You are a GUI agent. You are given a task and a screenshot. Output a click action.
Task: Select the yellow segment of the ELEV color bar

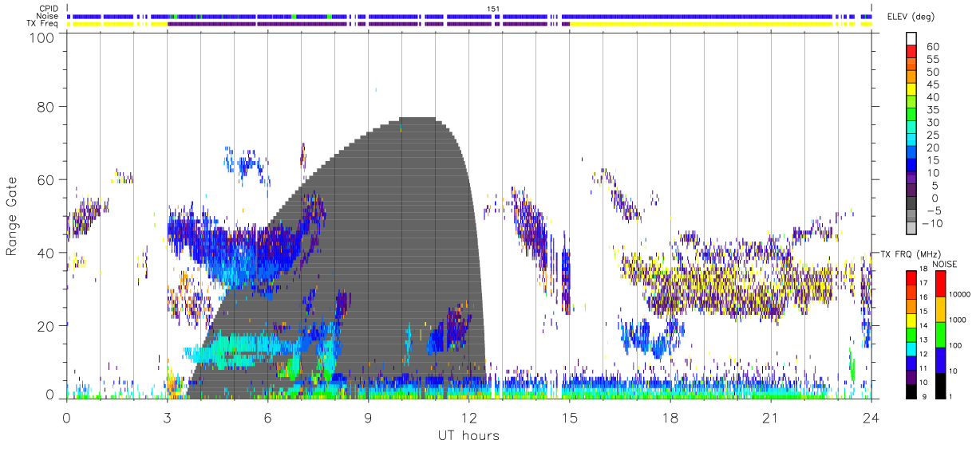pos(911,89)
